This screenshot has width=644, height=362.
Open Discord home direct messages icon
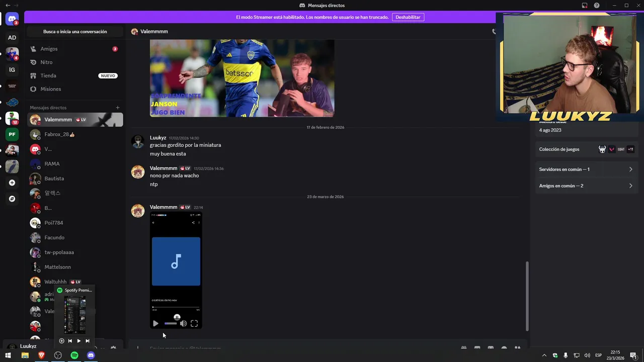tap(12, 19)
